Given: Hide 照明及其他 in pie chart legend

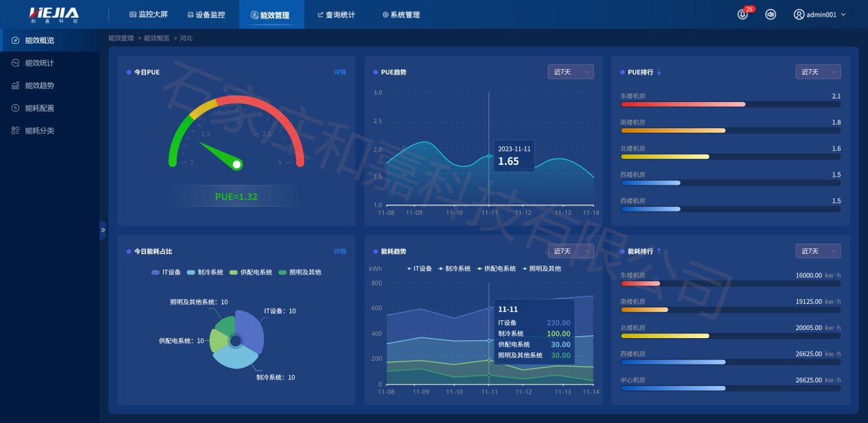Looking at the screenshot, I should click(x=300, y=272).
